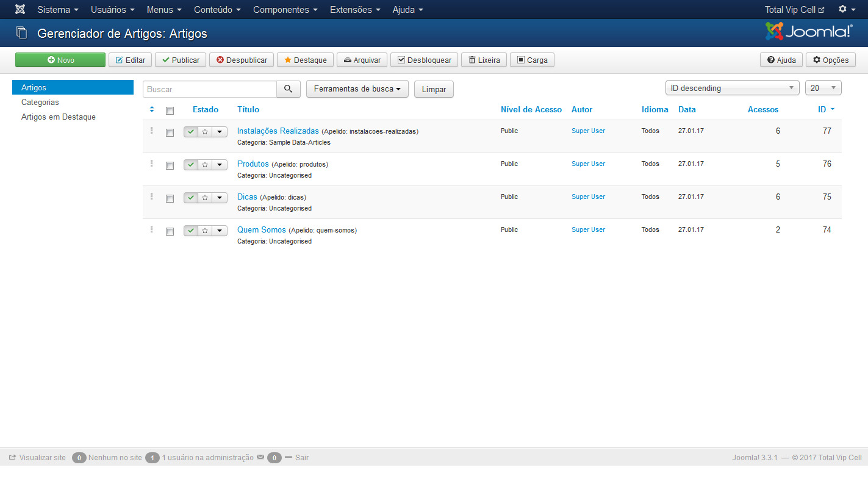Focus the Buscar search field
The image size is (868, 484).
coord(210,89)
